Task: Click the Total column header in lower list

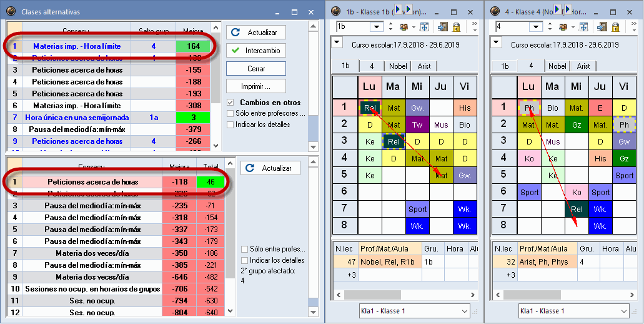Action: pyautogui.click(x=211, y=166)
